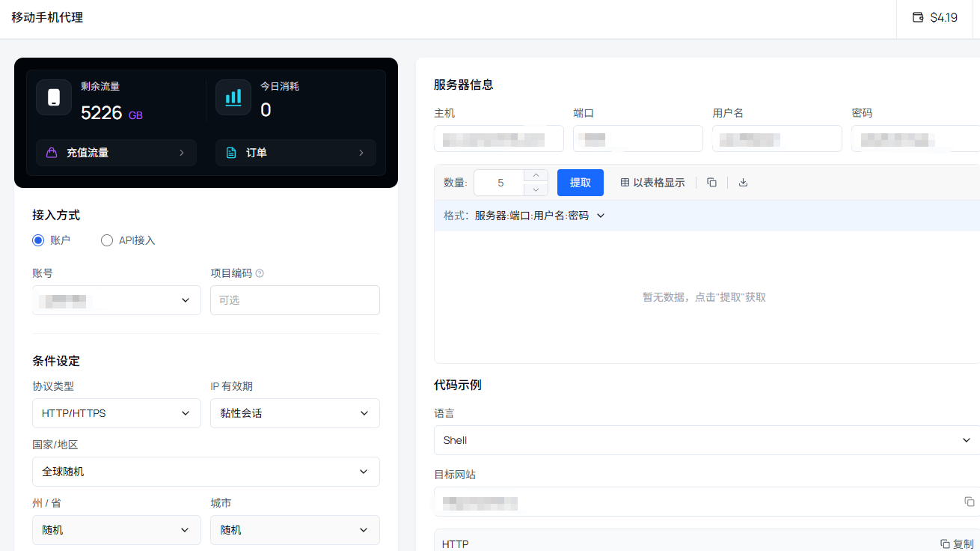Click the wallet balance $4.19
980x551 pixels.
tap(935, 17)
